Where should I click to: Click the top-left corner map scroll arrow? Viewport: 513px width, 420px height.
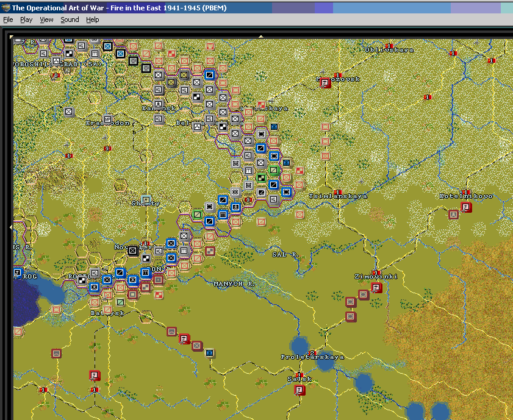coord(12,37)
